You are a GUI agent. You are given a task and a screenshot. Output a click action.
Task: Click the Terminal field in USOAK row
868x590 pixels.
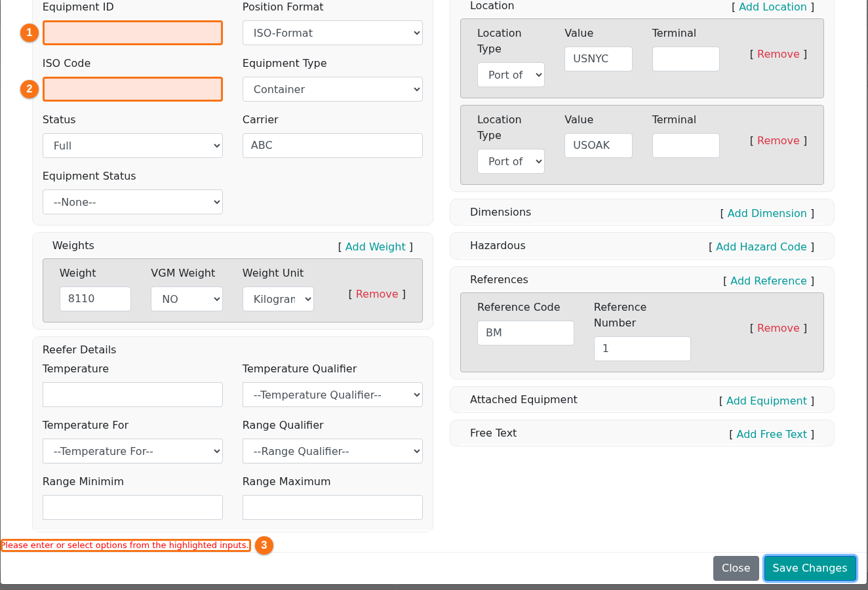pos(686,146)
